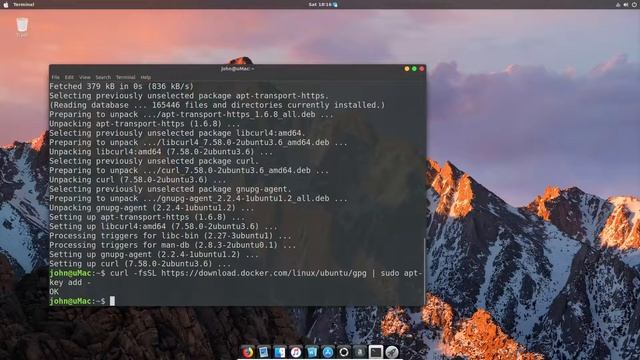
Task: Click the curl docker gpg command text
Action: (x=236, y=278)
